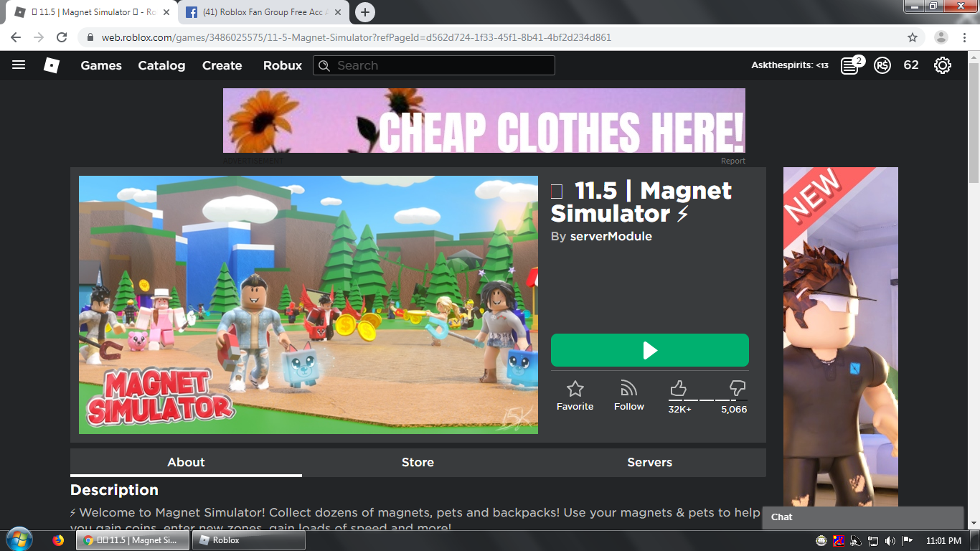Click the 32K+ likes count
Viewport: 980px width, 551px height.
click(x=680, y=410)
